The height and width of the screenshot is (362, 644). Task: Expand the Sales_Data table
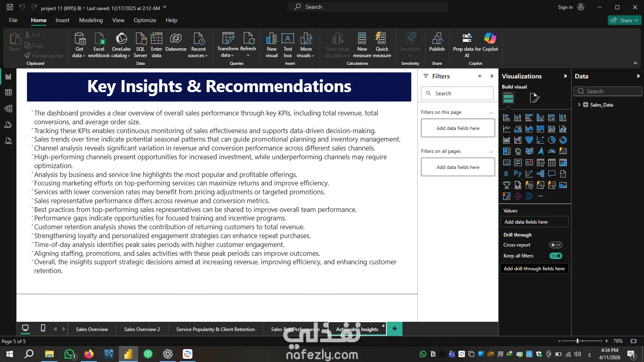[579, 105]
